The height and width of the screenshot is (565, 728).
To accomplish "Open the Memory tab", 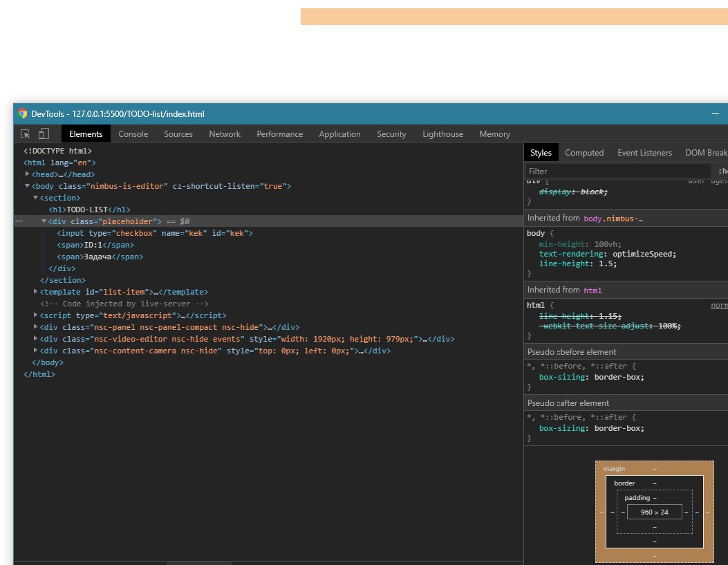I will 494,133.
